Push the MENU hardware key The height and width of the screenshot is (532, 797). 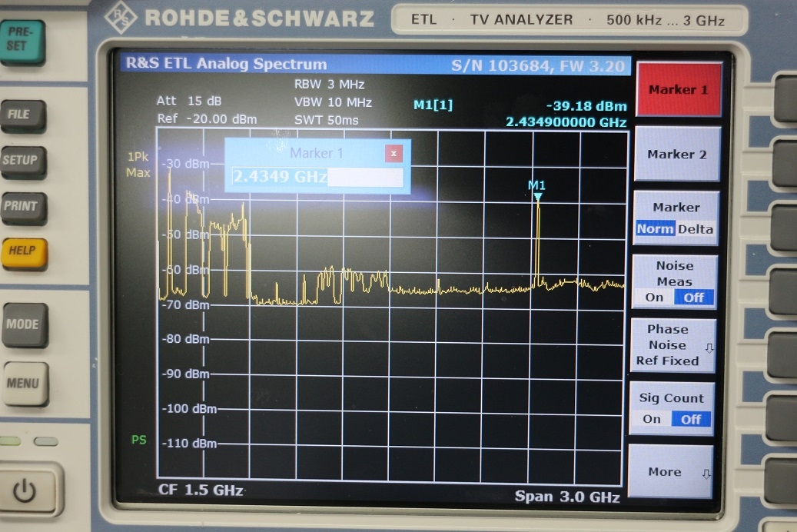(26, 383)
